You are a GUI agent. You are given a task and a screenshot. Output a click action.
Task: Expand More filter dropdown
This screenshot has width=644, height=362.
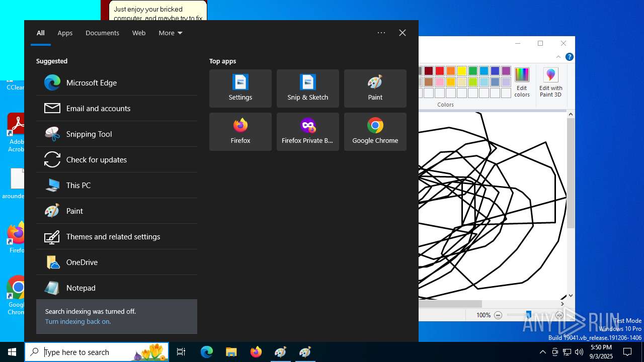coord(171,33)
